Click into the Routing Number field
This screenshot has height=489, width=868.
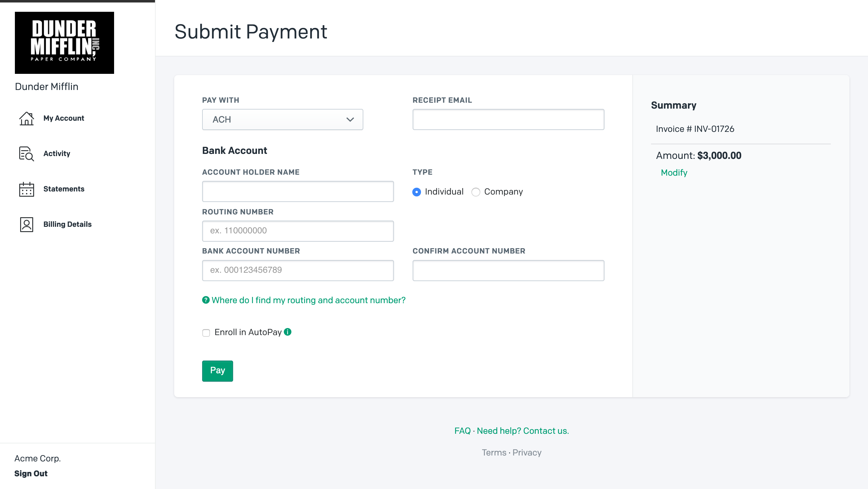pyautogui.click(x=298, y=231)
